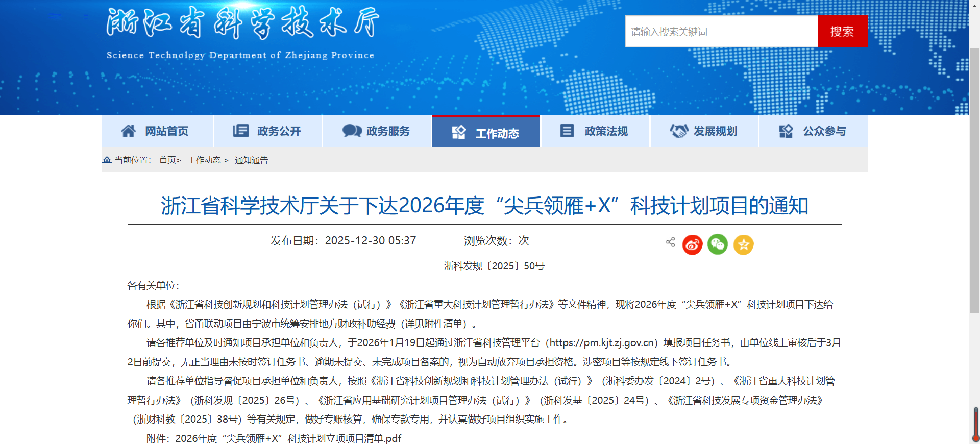Click the gray share icon
The height and width of the screenshot is (444, 980).
(x=670, y=242)
